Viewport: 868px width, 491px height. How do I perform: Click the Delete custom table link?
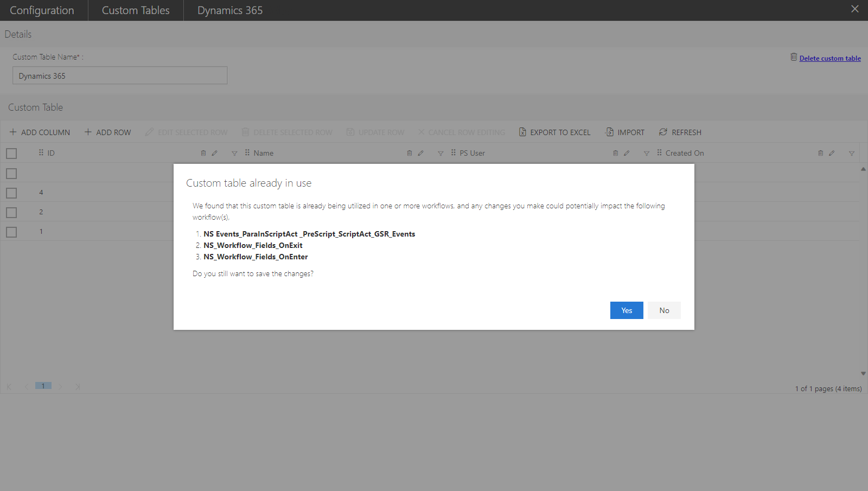(830, 58)
